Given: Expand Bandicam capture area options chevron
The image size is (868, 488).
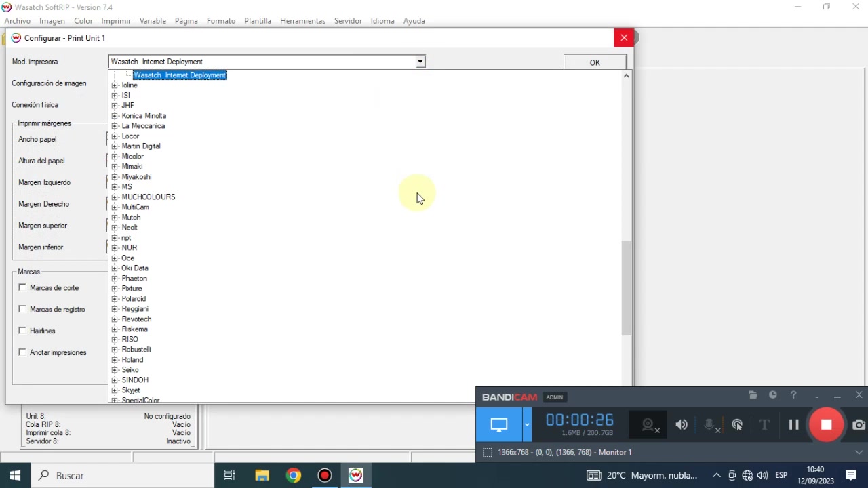Looking at the screenshot, I should [859, 452].
